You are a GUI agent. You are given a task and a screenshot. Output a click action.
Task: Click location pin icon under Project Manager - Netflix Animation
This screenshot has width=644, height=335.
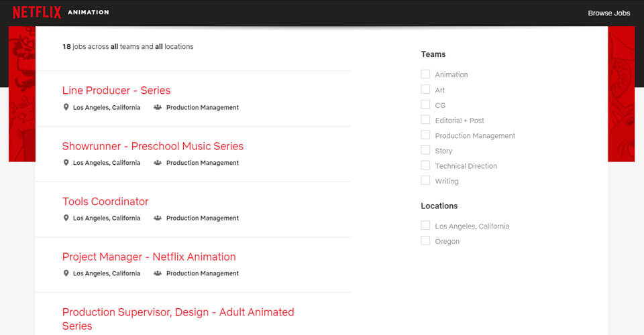point(66,273)
